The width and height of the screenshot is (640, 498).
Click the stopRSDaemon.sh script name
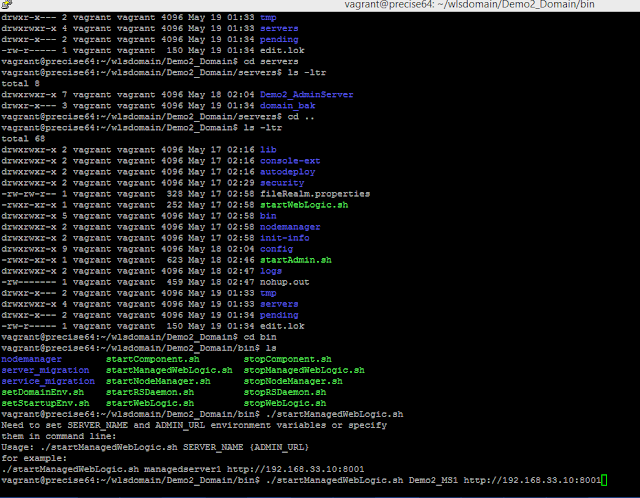[285, 392]
